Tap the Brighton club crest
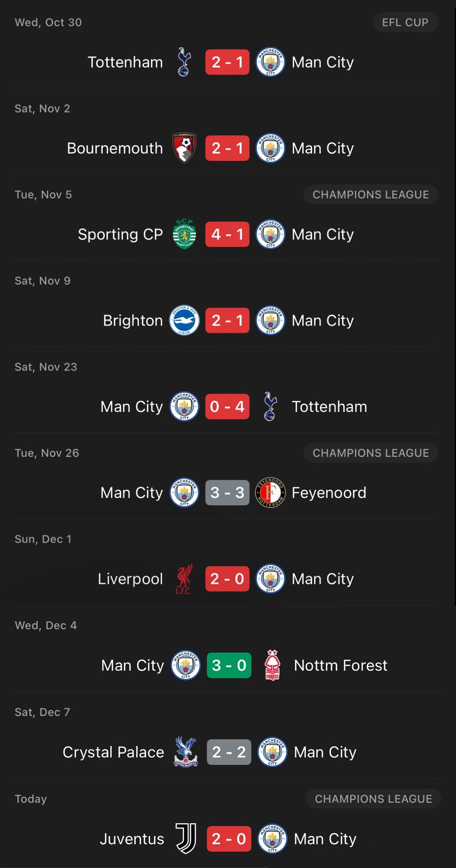Screen dimensions: 456x868 tap(184, 320)
